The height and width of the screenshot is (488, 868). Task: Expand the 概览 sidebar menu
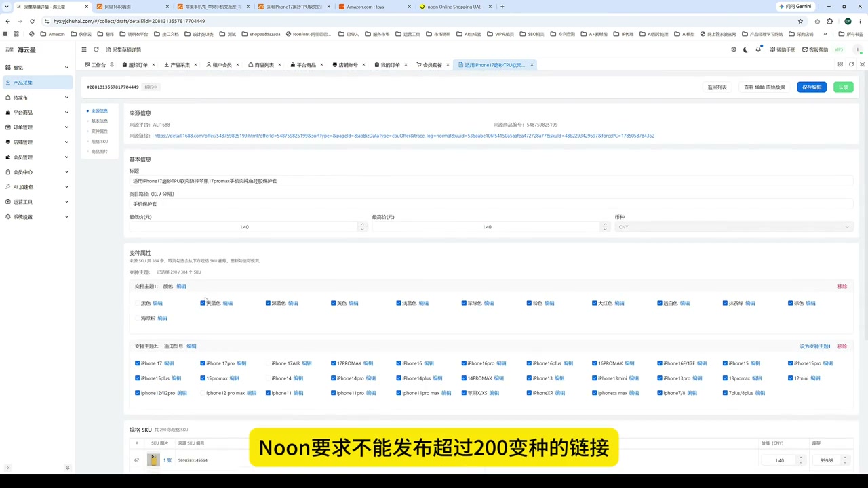pyautogui.click(x=37, y=68)
